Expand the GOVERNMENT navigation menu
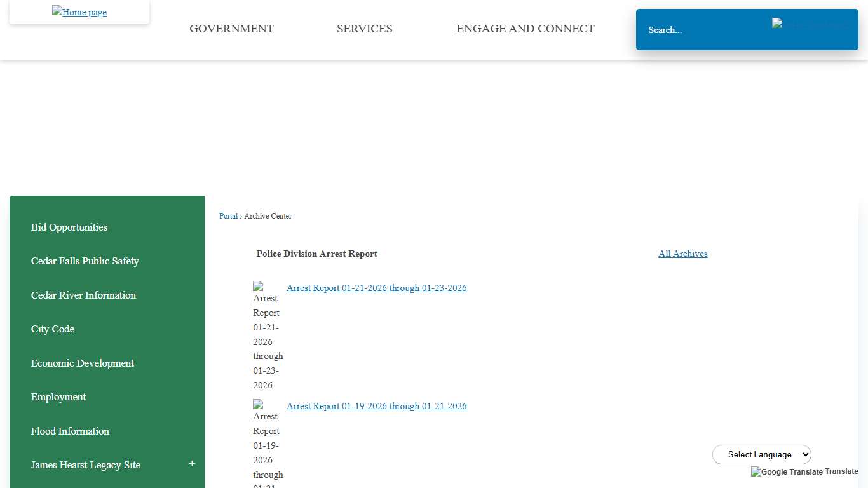Image resolution: width=868 pixels, height=488 pixels. click(x=231, y=29)
